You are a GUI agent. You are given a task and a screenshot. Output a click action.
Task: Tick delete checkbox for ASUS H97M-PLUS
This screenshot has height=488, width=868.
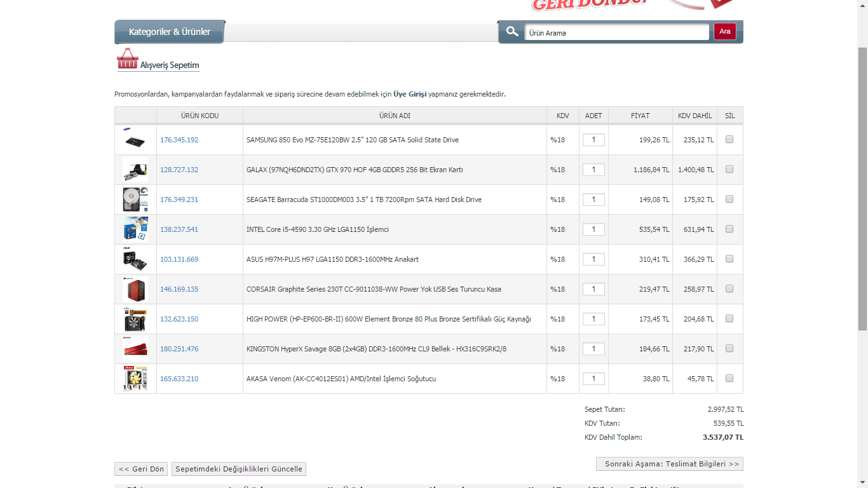pos(729,259)
